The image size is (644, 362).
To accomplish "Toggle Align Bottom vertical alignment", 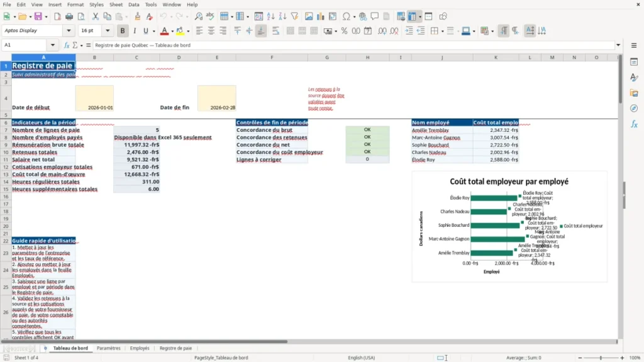I will [x=261, y=31].
